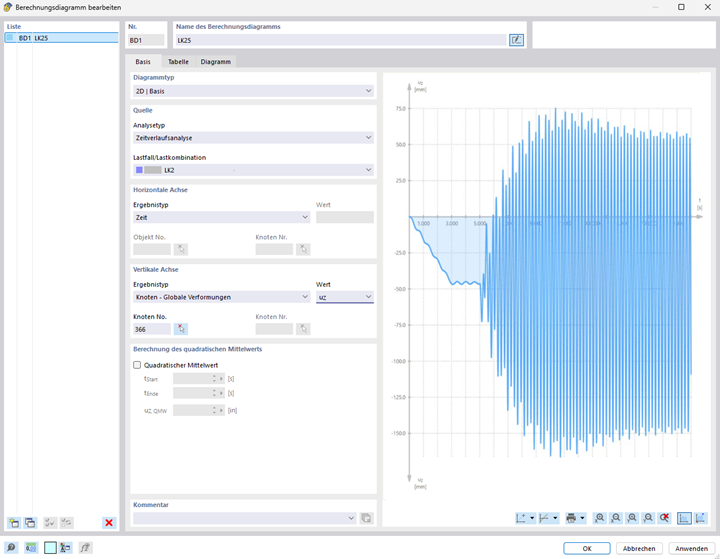Screen dimensions: 720x559
Task: Click the display properties colors icon
Action: [x=66, y=548]
